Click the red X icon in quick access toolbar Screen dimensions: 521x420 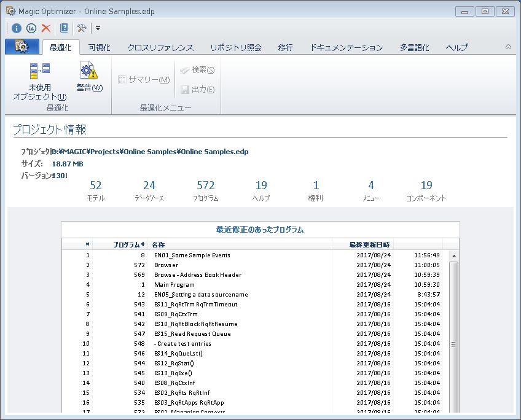(46, 28)
